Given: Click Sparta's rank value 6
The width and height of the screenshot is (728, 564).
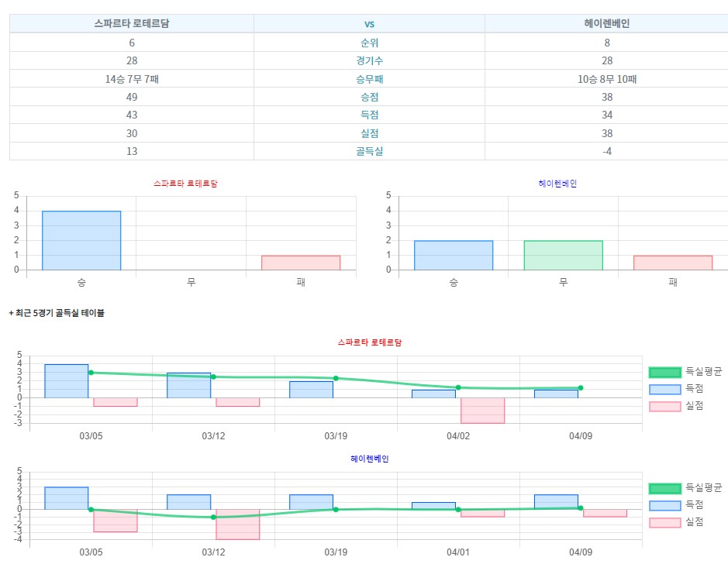Looking at the screenshot, I should [x=132, y=43].
